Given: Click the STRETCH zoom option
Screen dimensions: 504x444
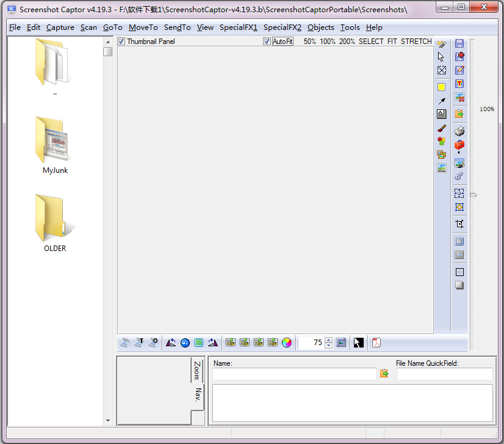Looking at the screenshot, I should 416,42.
